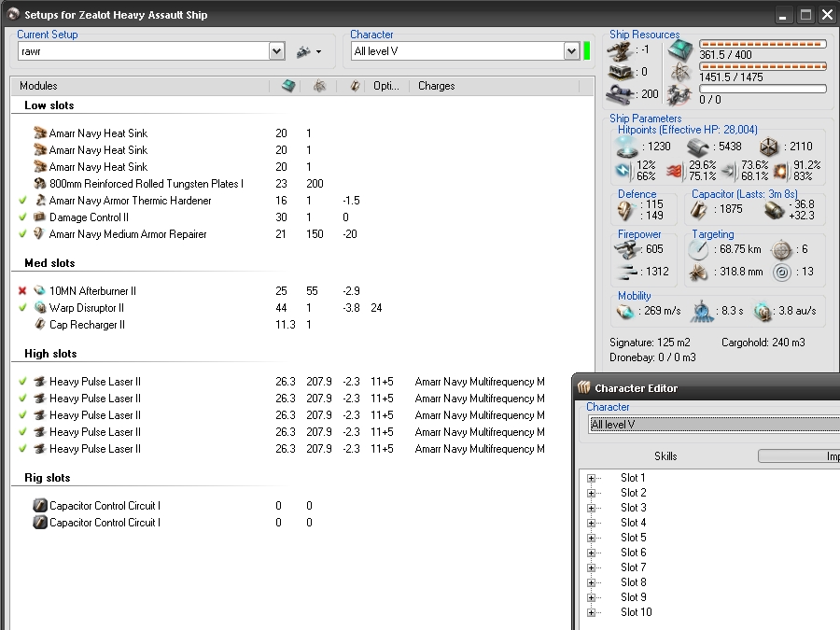Click the sensor strength icon showing 13
The width and height of the screenshot is (840, 630).
coord(782,273)
